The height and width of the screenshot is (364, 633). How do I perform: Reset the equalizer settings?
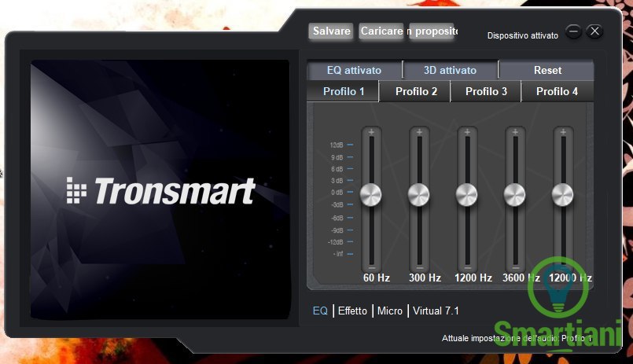point(547,70)
